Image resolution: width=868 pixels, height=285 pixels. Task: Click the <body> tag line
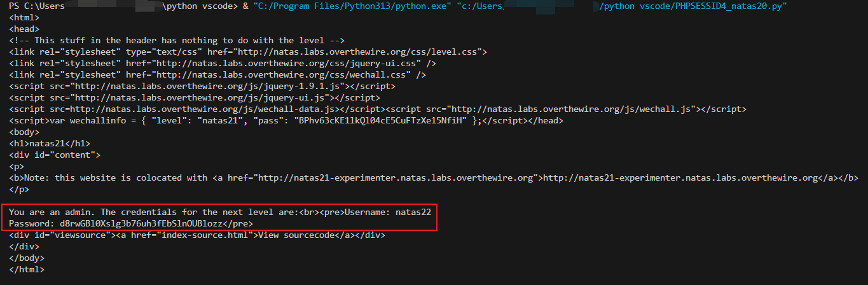pyautogui.click(x=24, y=132)
